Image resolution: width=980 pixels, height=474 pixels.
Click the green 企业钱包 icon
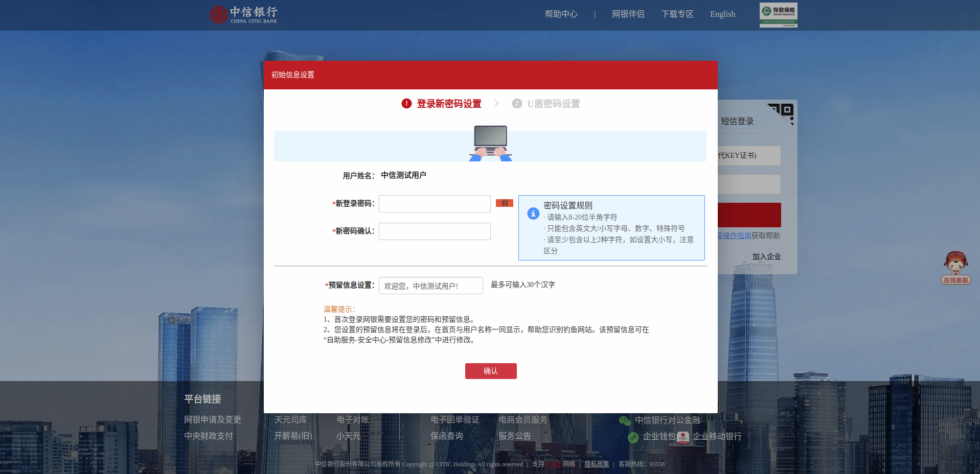pyautogui.click(x=633, y=437)
